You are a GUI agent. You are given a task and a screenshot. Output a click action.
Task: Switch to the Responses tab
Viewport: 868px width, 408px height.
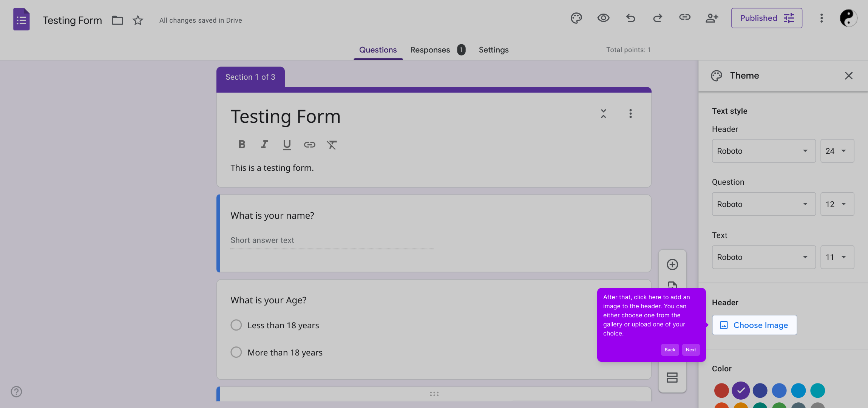coord(430,50)
